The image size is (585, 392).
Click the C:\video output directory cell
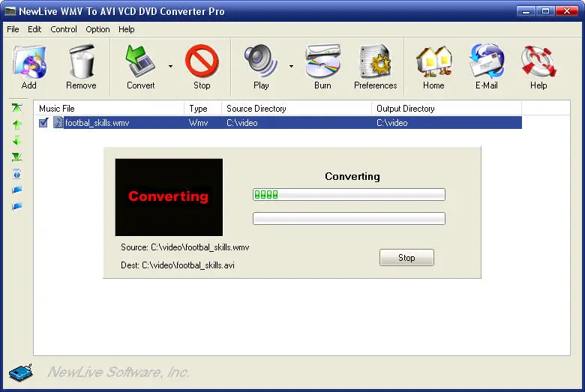[392, 123]
